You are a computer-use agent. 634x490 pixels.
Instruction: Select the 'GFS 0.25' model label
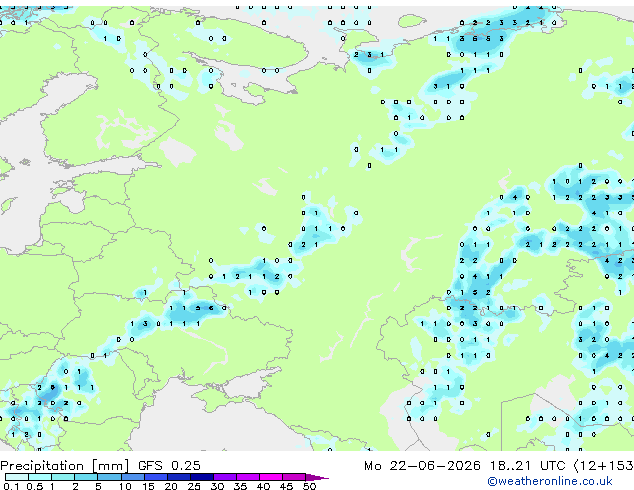169,465
